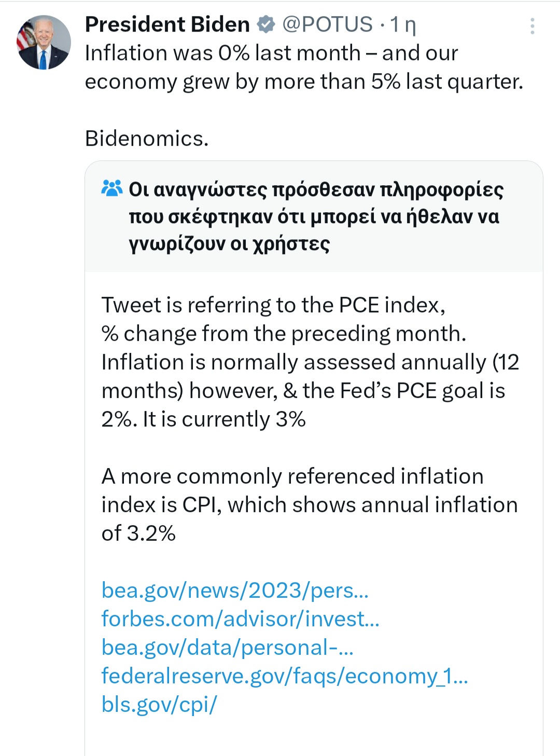Tap President Biden's profile picture
Image resolution: width=560 pixels, height=756 pixels.
click(44, 43)
